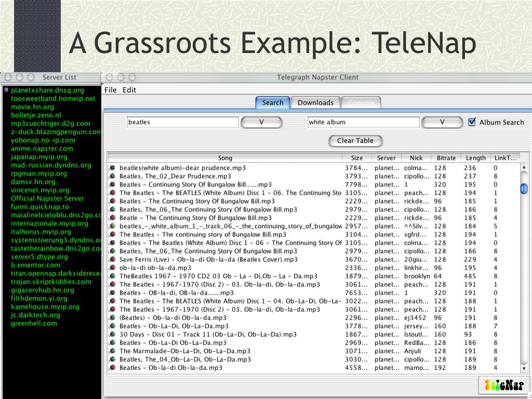Viewport: 532px width, 399px height.
Task: Click the TeleNap logo button
Action: point(504,385)
